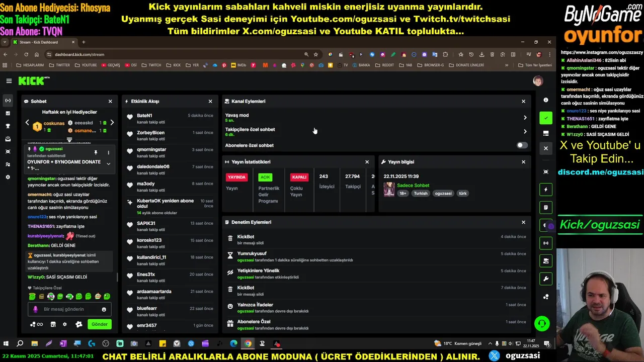Viewport: 644px width, 362px height.
Task: Click the Kick logo
Action: tap(34, 80)
